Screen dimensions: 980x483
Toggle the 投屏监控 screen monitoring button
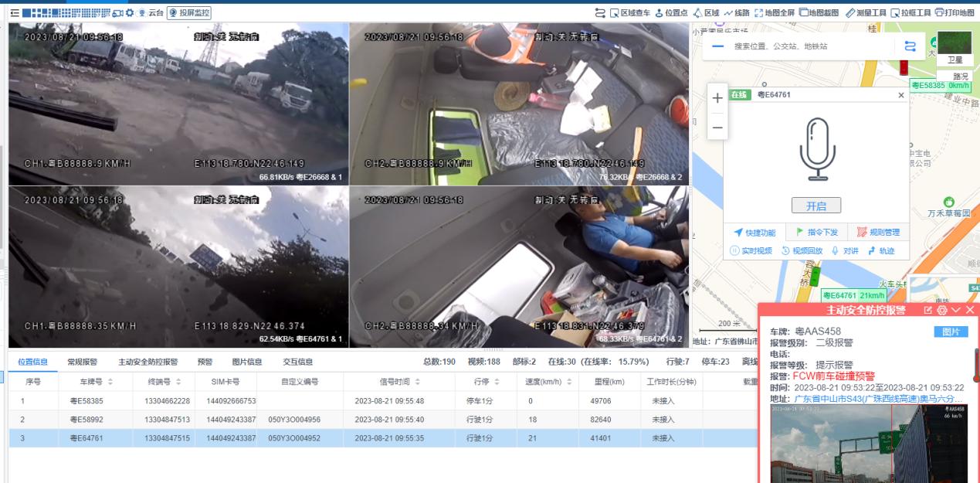tap(189, 13)
